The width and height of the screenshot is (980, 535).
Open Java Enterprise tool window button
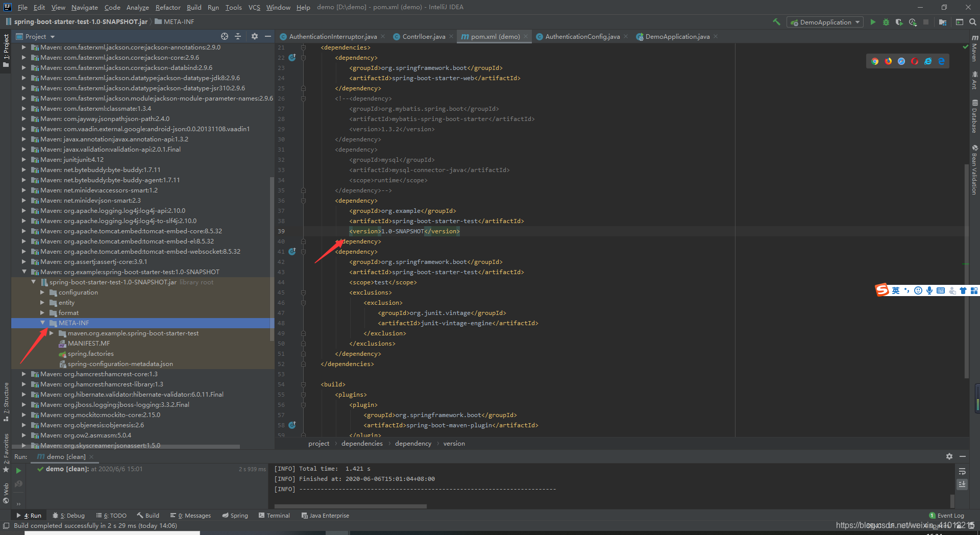[x=325, y=516]
